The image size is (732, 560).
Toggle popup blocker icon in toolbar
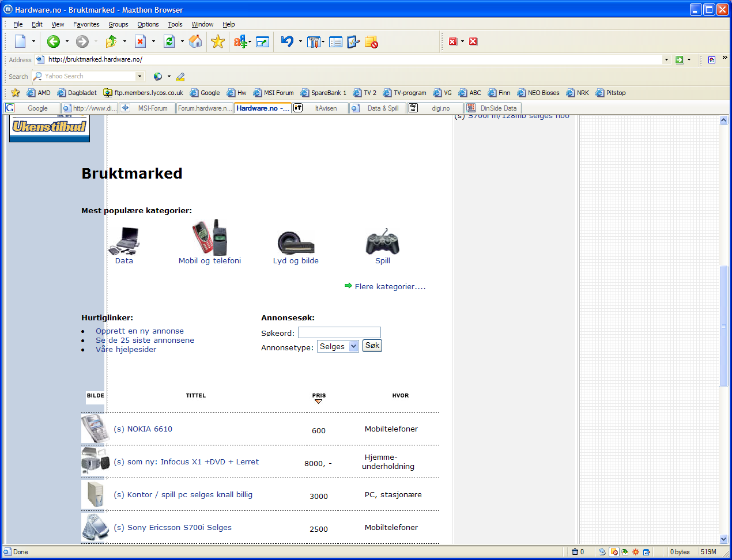[x=371, y=41]
